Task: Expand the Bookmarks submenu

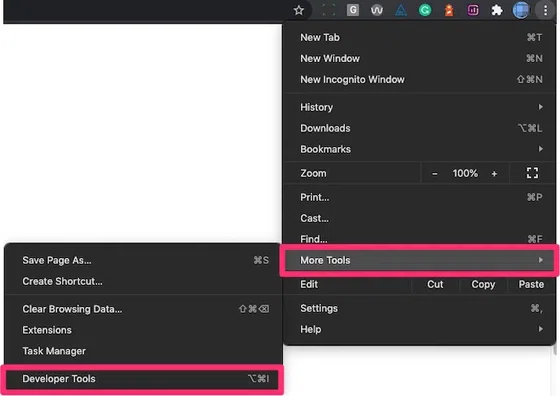Action: tap(420, 149)
